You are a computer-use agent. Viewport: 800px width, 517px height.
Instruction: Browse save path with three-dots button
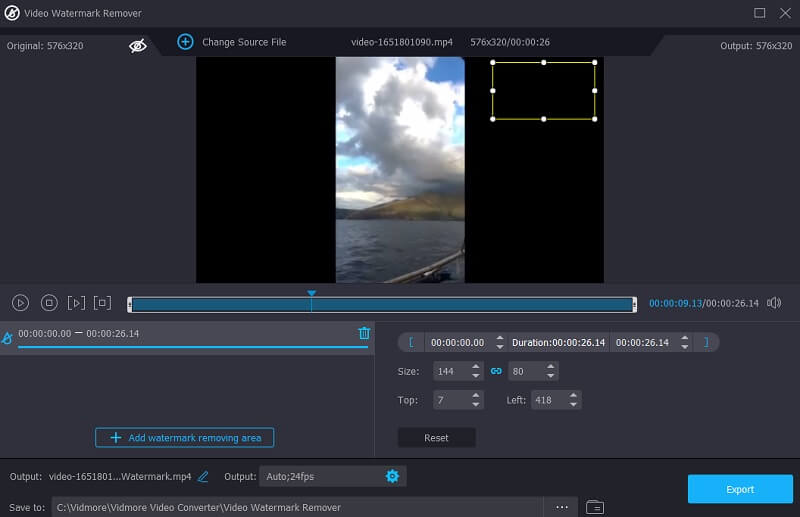(x=561, y=507)
